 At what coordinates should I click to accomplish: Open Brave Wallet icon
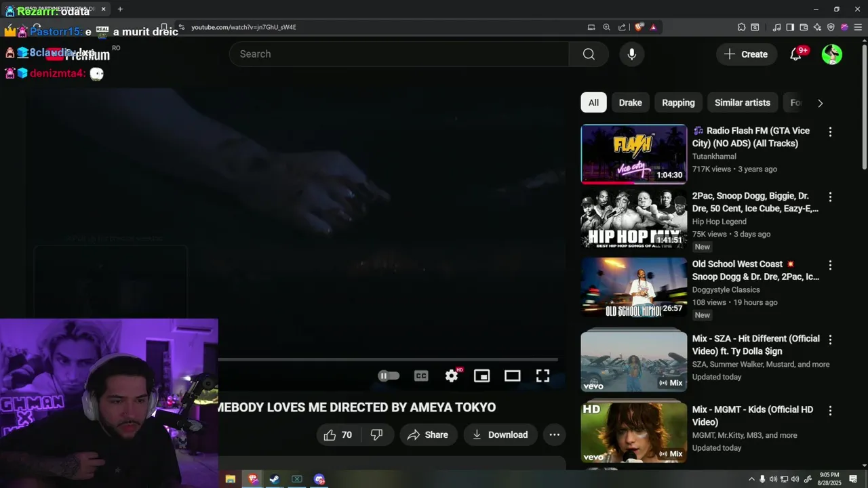(x=804, y=27)
